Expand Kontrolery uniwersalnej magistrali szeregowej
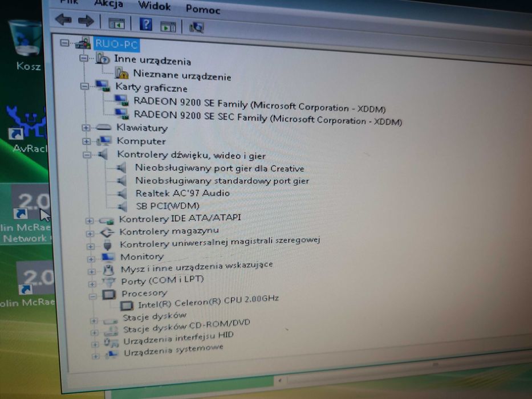 91,247
